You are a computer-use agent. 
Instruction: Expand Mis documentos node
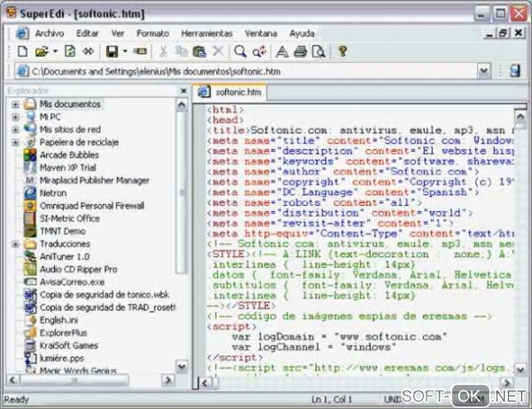(15, 104)
